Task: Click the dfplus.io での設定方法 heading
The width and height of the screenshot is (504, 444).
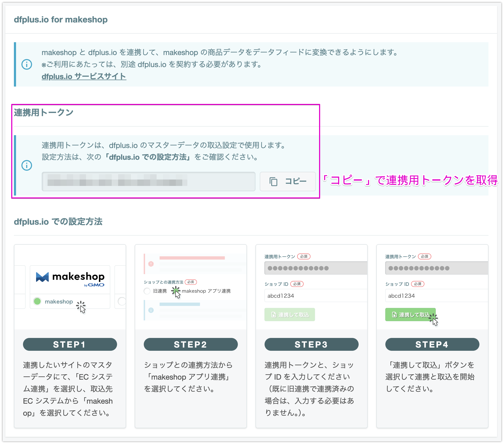Action: tap(58, 221)
